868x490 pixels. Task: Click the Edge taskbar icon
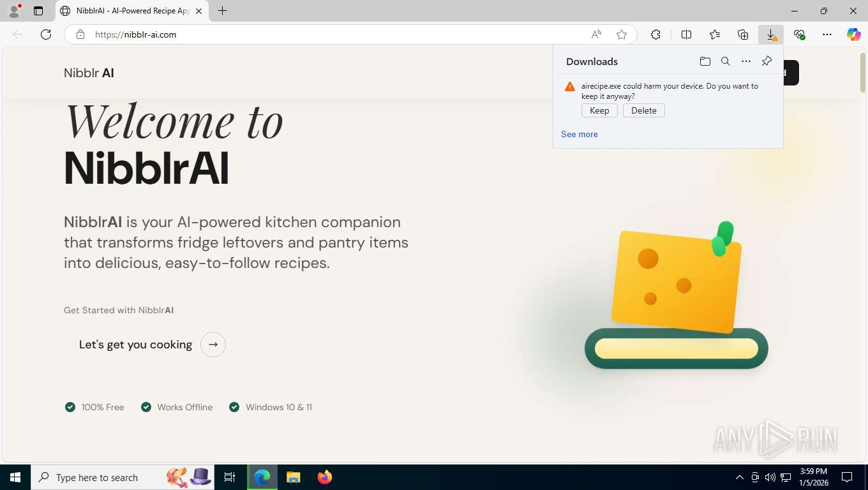click(262, 477)
